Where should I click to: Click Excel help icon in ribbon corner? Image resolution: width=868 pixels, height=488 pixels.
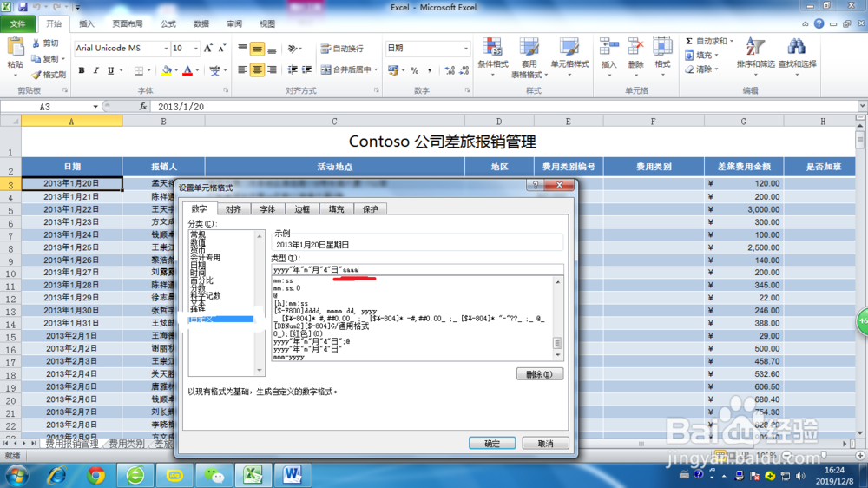pos(819,23)
